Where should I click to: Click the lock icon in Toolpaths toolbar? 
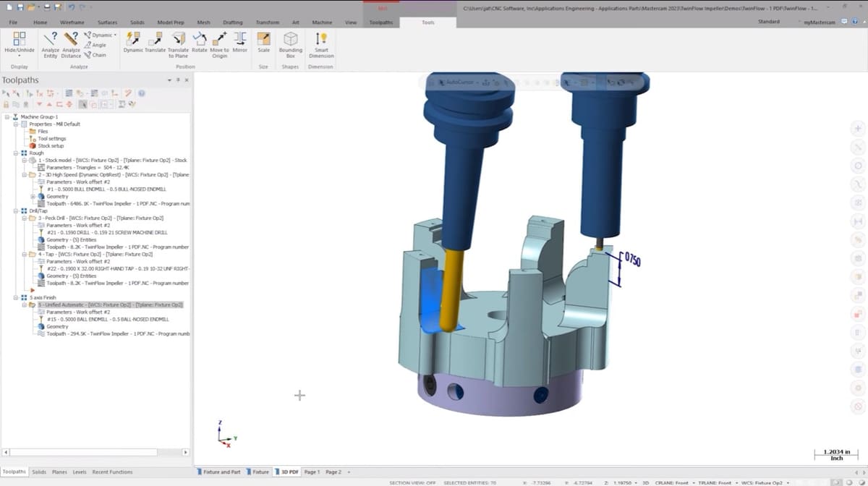click(6, 104)
